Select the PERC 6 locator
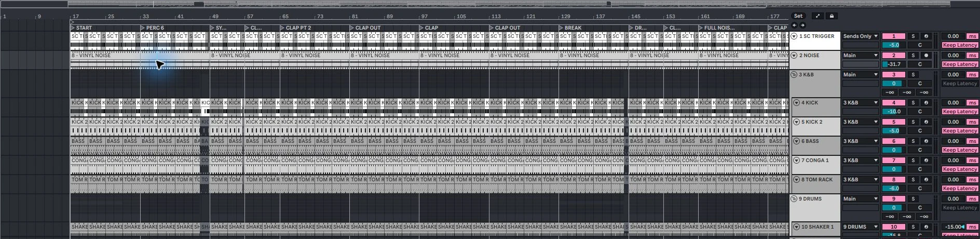The height and width of the screenshot is (239, 980). (x=152, y=28)
